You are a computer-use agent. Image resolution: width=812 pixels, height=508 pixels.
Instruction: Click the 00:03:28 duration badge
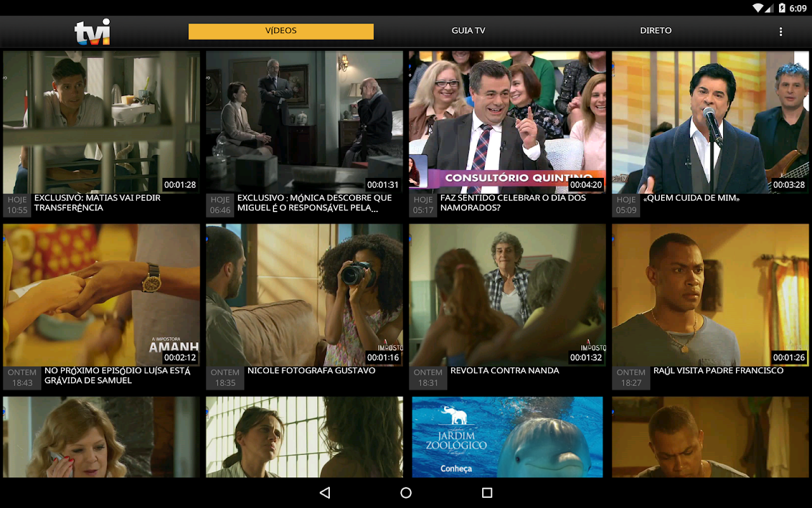point(789,185)
